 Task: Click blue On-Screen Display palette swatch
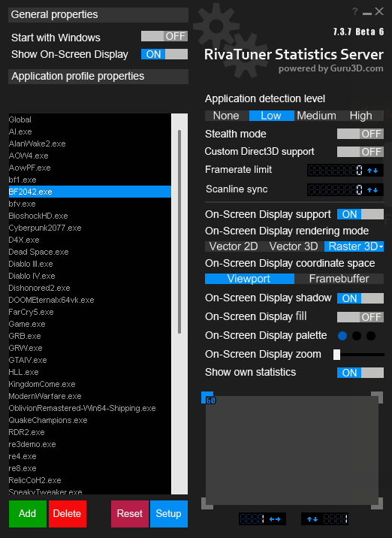pos(342,336)
